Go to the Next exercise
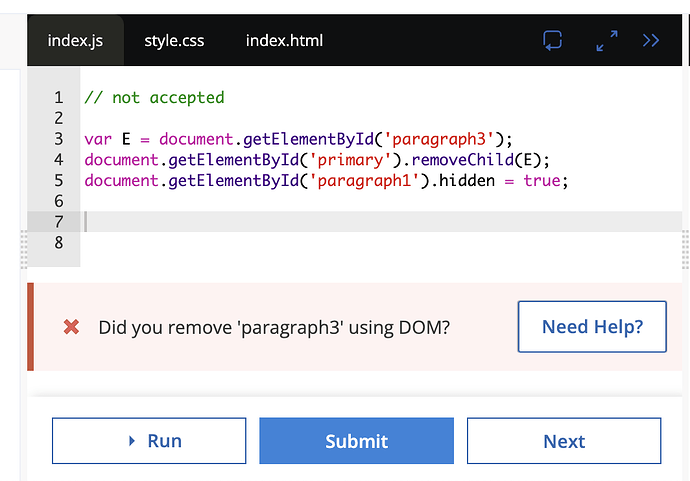This screenshot has height=481, width=690. (x=564, y=441)
